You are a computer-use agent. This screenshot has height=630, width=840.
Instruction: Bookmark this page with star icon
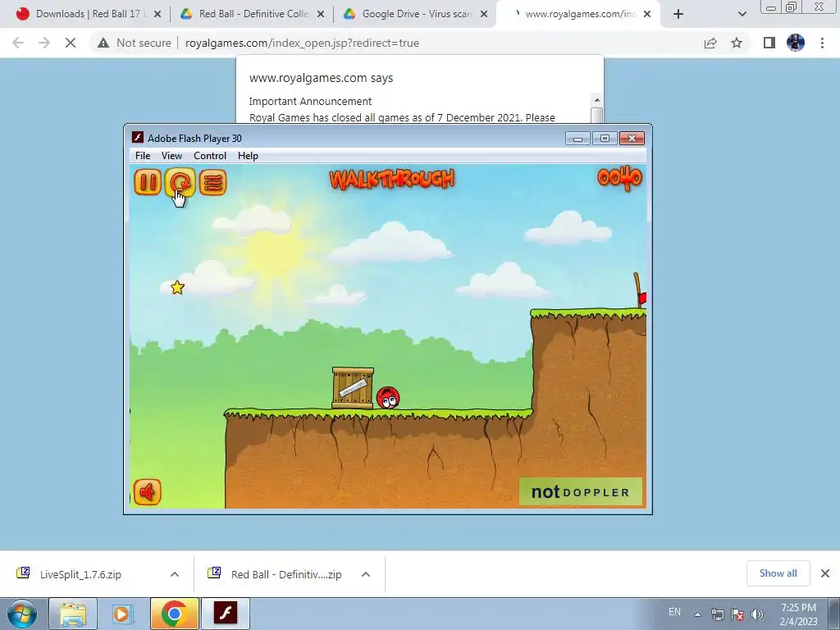[x=737, y=43]
